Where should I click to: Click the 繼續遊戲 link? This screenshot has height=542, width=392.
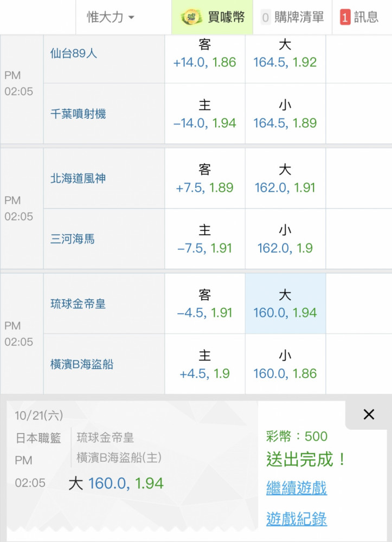coord(297,488)
